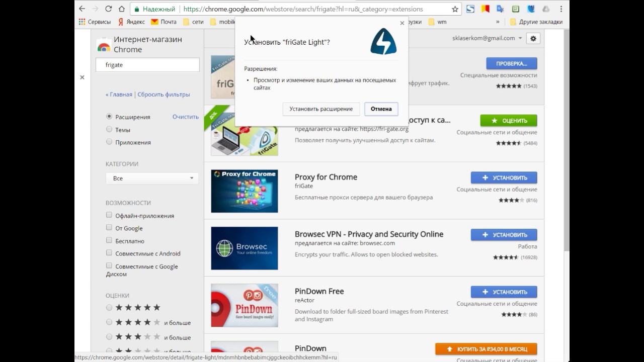The image size is (644, 362).
Task: Select the three stars и больше filter
Action: pyautogui.click(x=109, y=337)
